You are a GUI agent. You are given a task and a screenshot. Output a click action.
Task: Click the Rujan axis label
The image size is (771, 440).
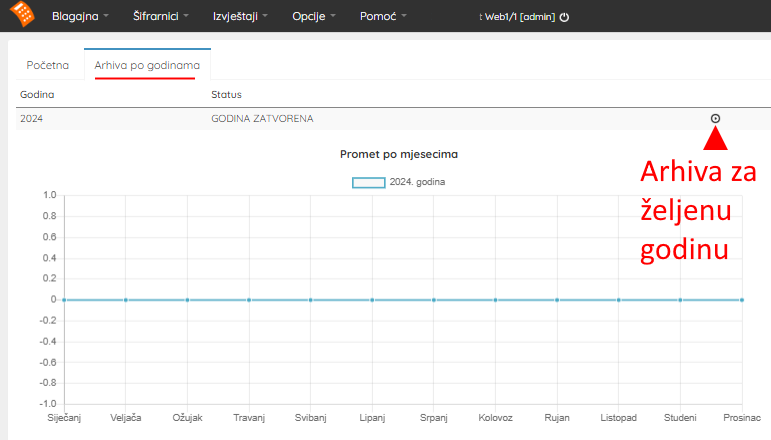coord(557,418)
